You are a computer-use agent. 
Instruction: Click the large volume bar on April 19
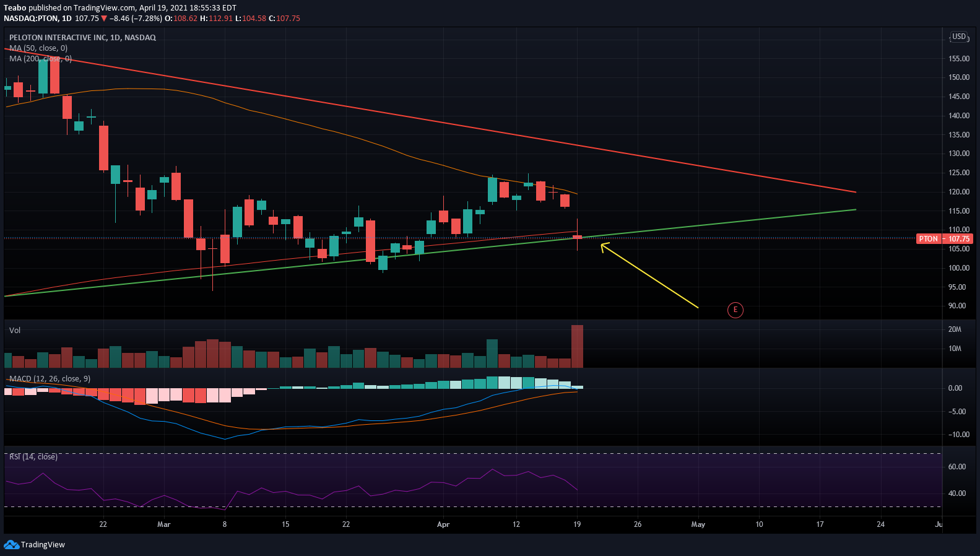(x=577, y=346)
